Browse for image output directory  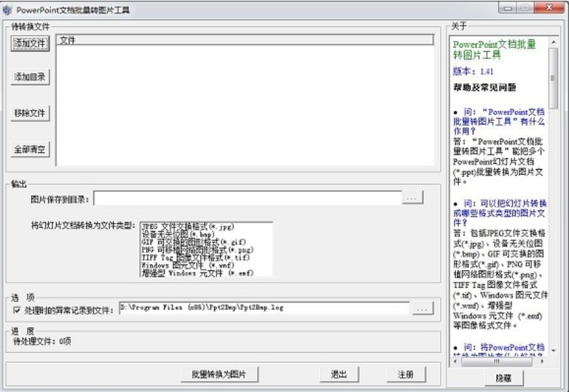pyautogui.click(x=412, y=197)
